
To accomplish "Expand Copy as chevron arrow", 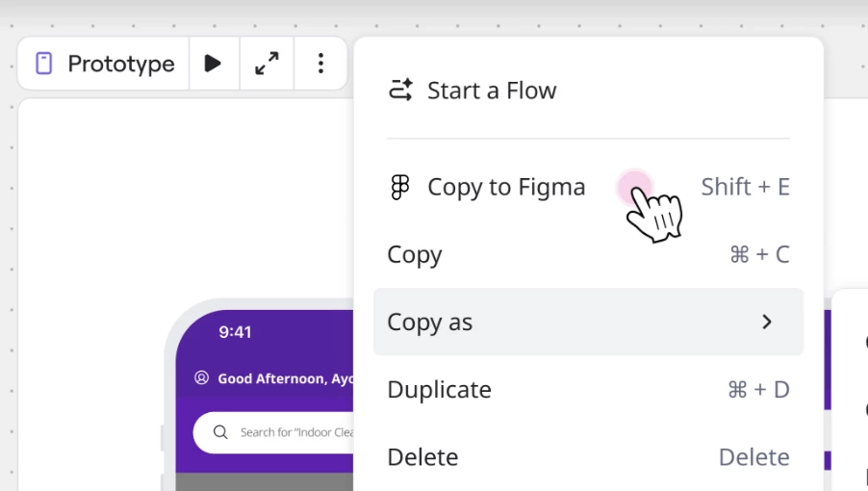I will (767, 322).
